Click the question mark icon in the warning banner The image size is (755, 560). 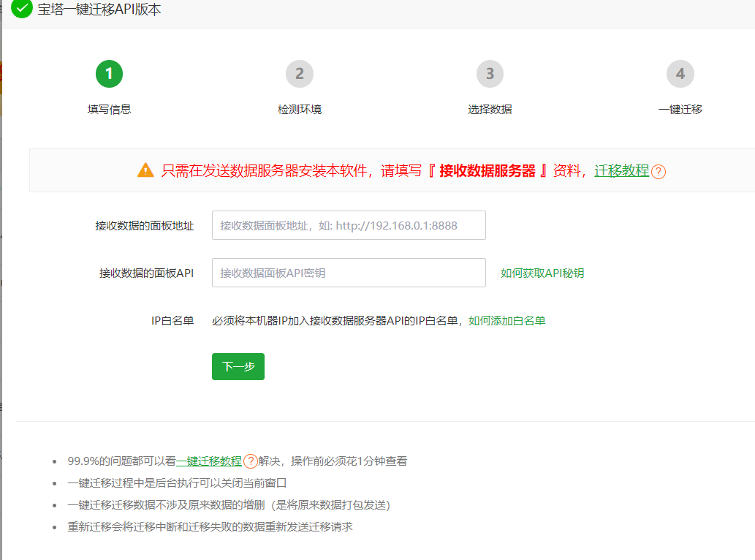(x=659, y=172)
